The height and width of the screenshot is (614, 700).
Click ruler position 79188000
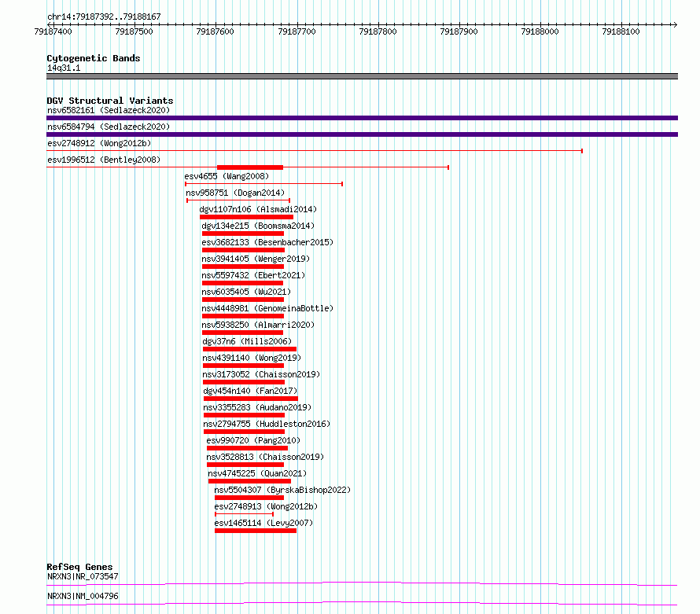pyautogui.click(x=540, y=31)
